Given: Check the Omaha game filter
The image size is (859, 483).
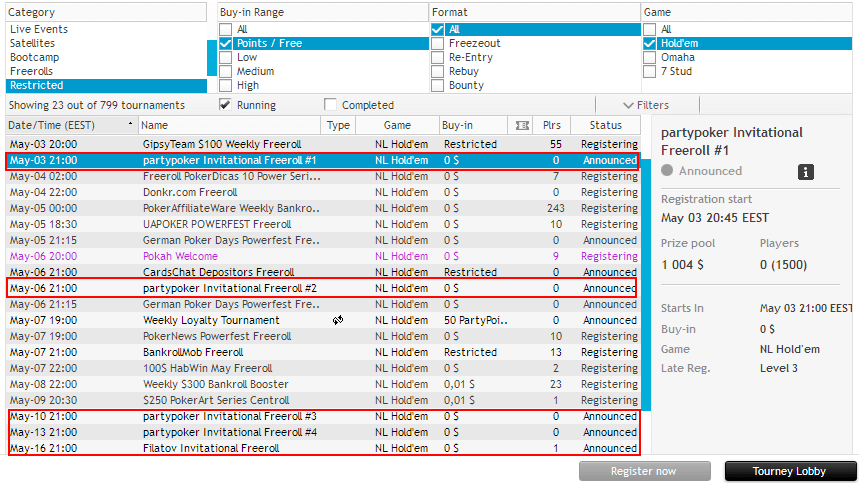Looking at the screenshot, I should (648, 58).
